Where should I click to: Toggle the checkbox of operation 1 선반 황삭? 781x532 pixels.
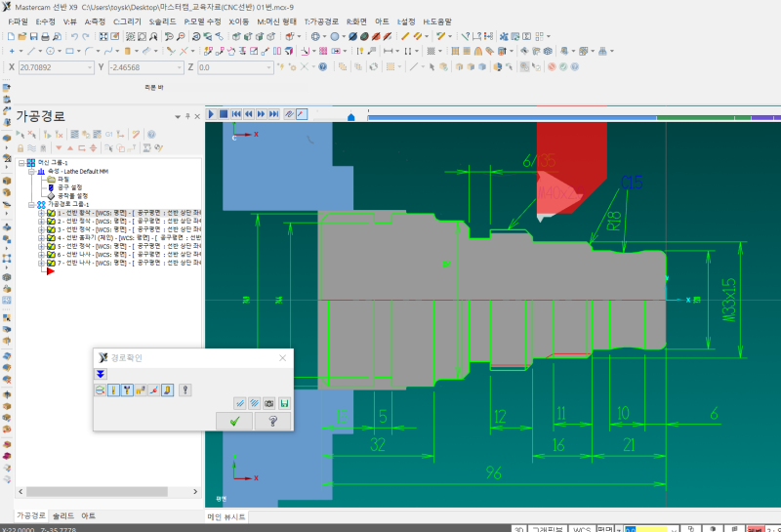[x=52, y=213]
